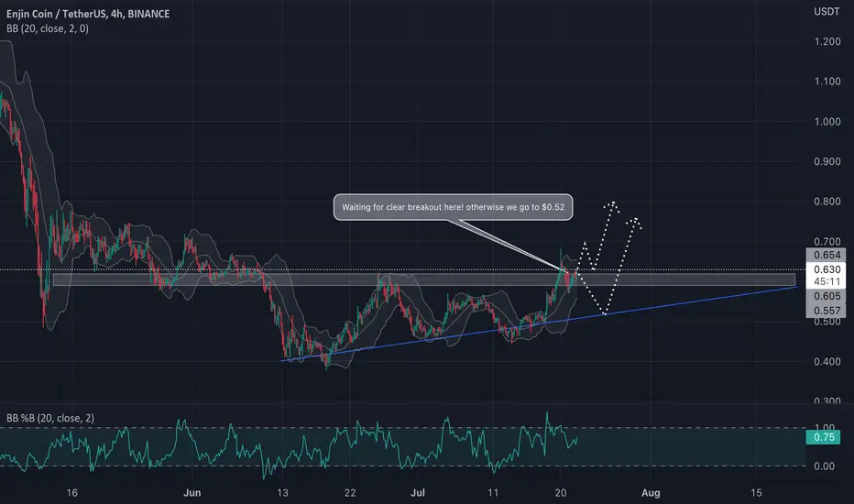Click the USDT currency label

coord(827,11)
